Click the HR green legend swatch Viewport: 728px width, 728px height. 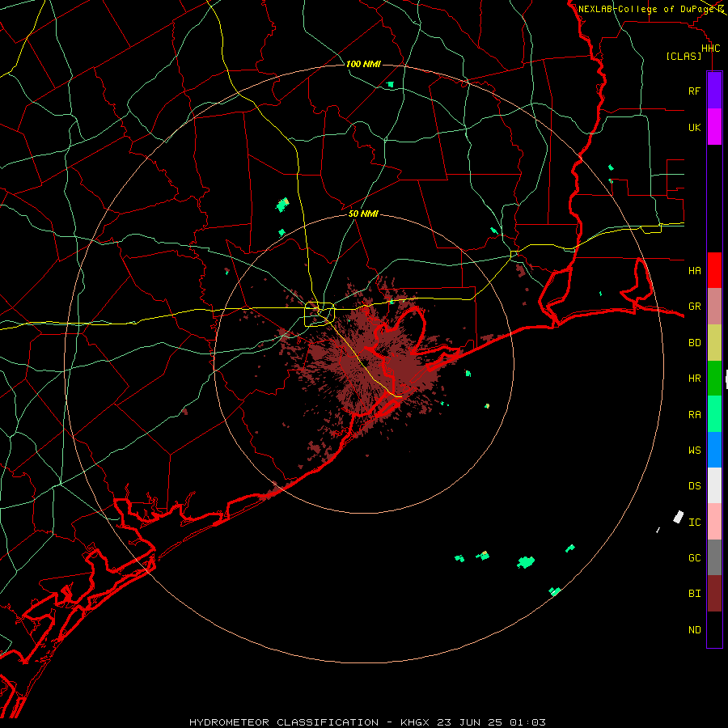click(x=714, y=379)
